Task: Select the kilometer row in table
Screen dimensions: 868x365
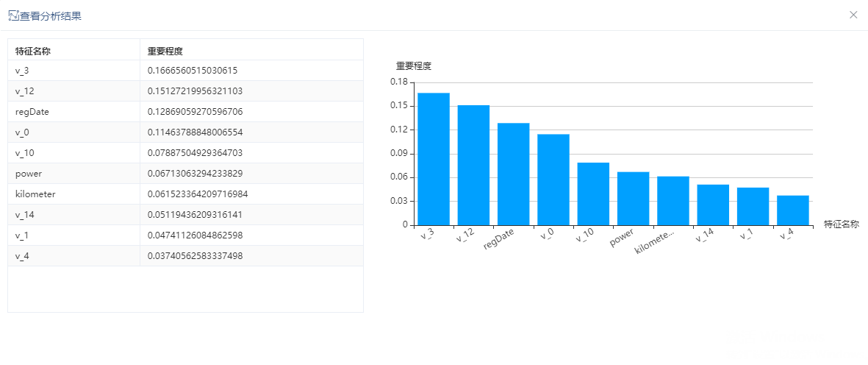Action: click(185, 194)
